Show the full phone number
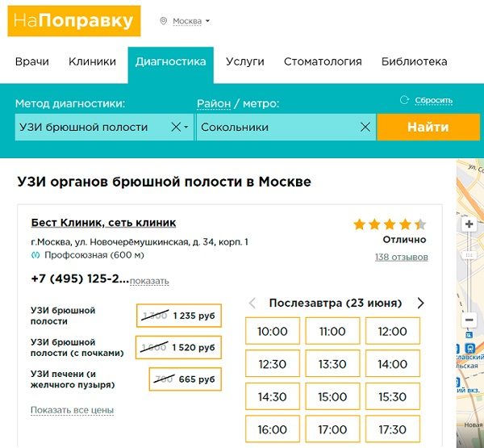The height and width of the screenshot is (448, 484). [x=149, y=281]
